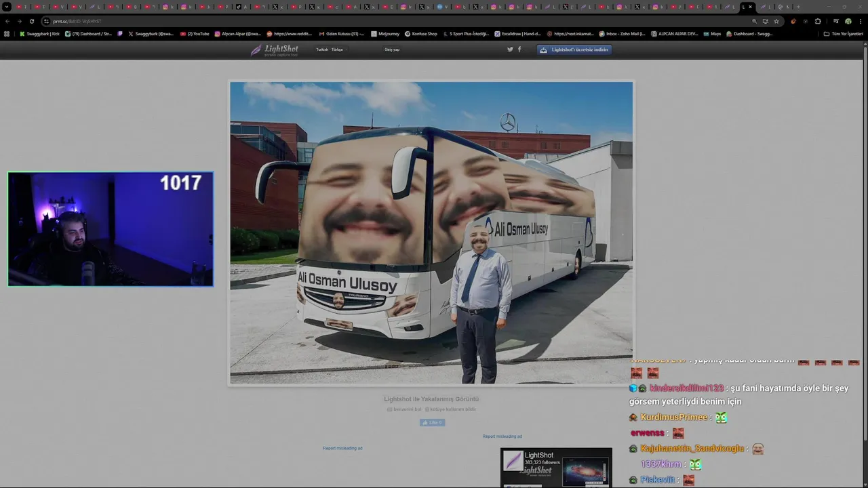Open the Twitch icon bookmark
The height and width of the screenshot is (488, 868).
click(120, 33)
